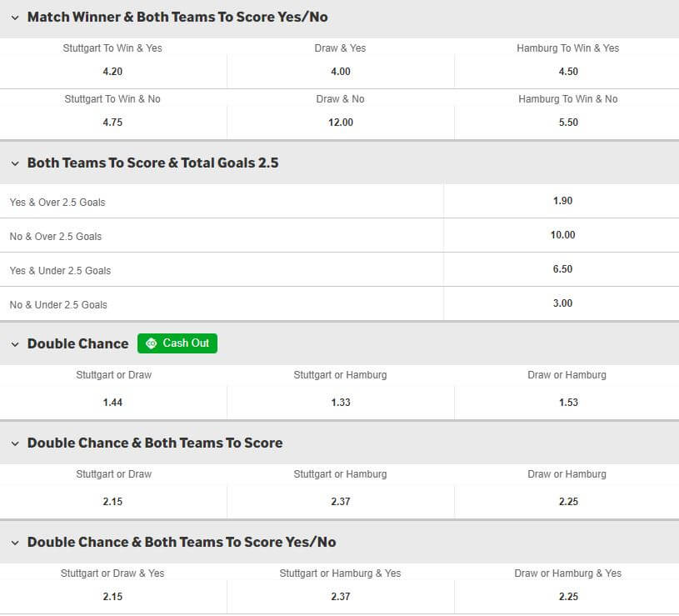Collapse the Double Chance section chevron
Image resolution: width=679 pixels, height=616 pixels.
pos(15,344)
